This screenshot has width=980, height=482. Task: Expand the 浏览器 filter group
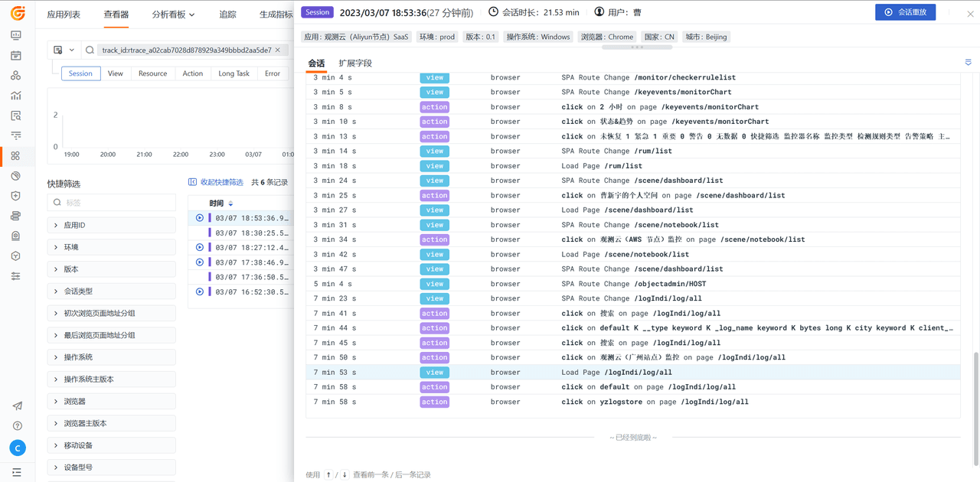click(x=74, y=402)
